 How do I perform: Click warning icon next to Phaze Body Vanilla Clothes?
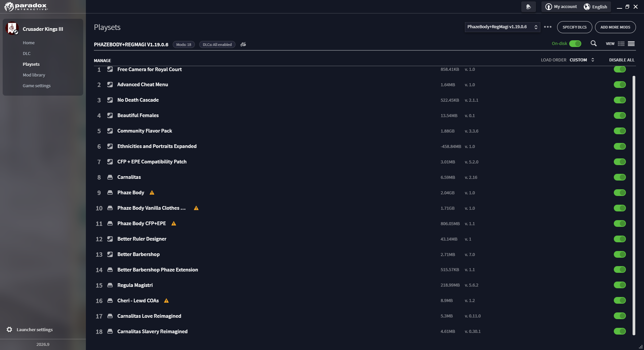[x=196, y=208]
